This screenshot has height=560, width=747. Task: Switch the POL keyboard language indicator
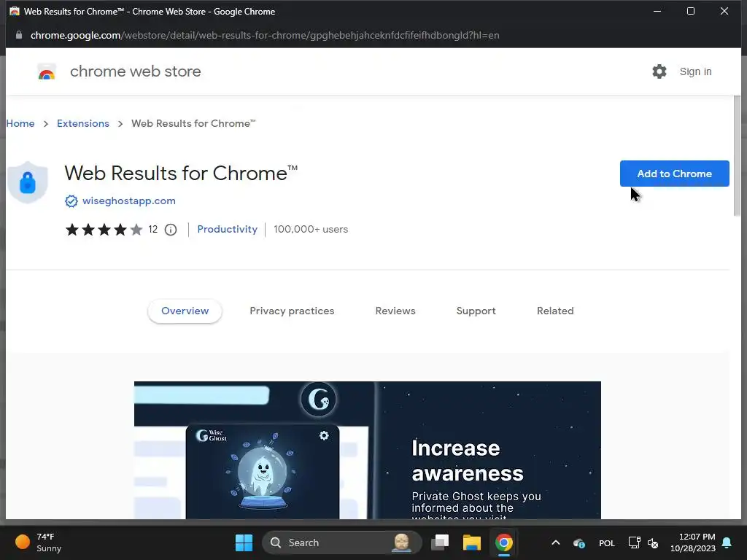pyautogui.click(x=606, y=542)
